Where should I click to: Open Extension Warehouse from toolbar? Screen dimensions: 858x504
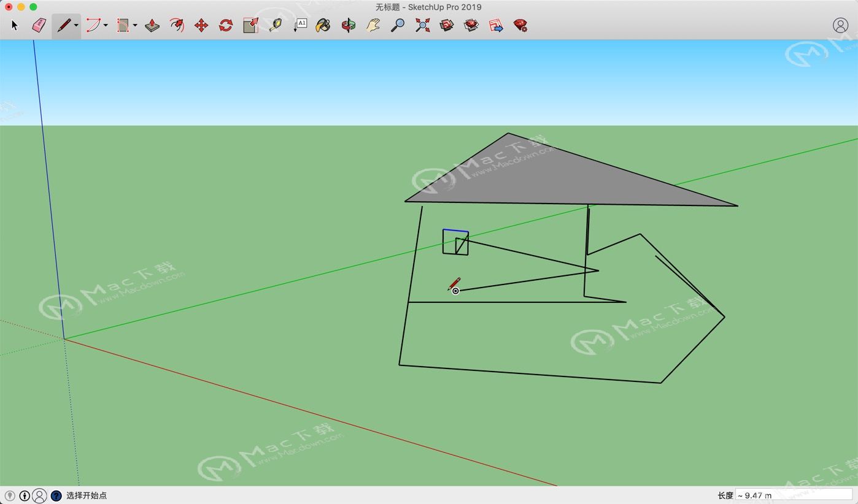(x=471, y=26)
